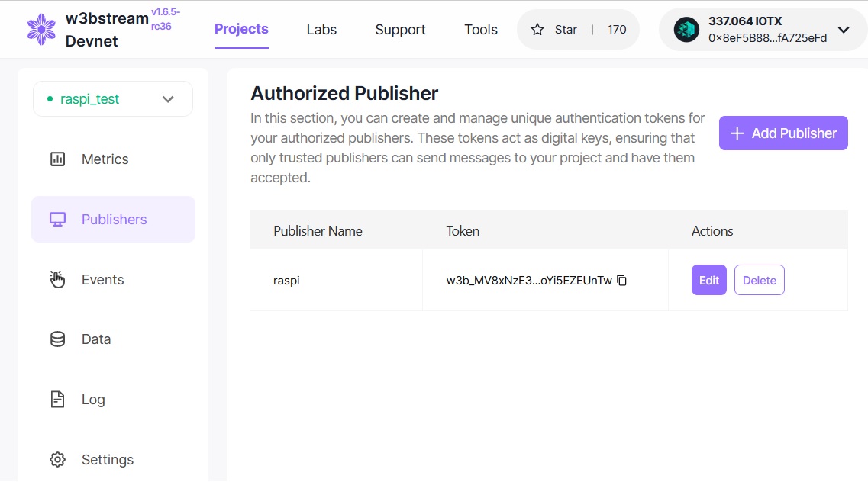This screenshot has height=482, width=868.
Task: Edit the raspi publisher
Action: point(709,280)
